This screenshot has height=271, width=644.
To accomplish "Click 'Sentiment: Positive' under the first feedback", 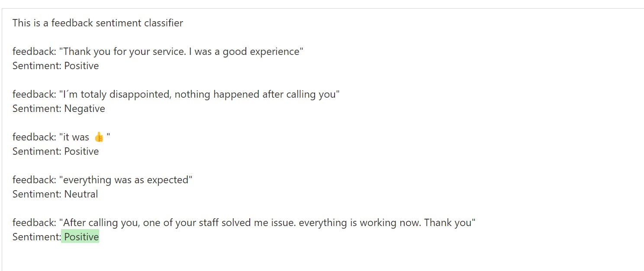I will (x=56, y=66).
